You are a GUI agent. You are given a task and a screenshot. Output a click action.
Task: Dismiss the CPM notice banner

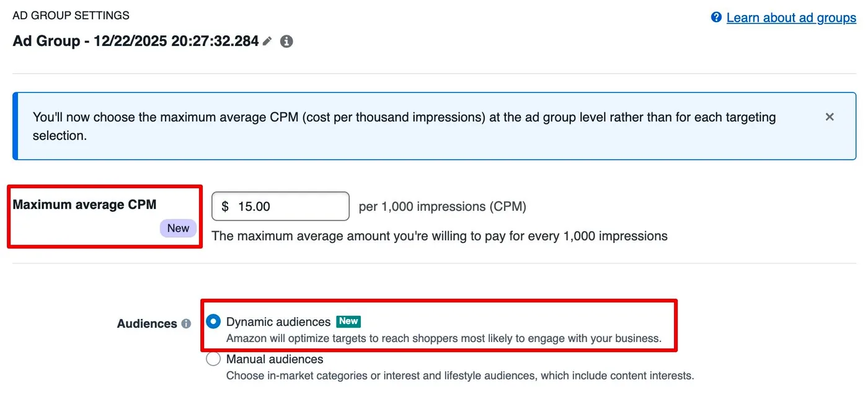[830, 116]
